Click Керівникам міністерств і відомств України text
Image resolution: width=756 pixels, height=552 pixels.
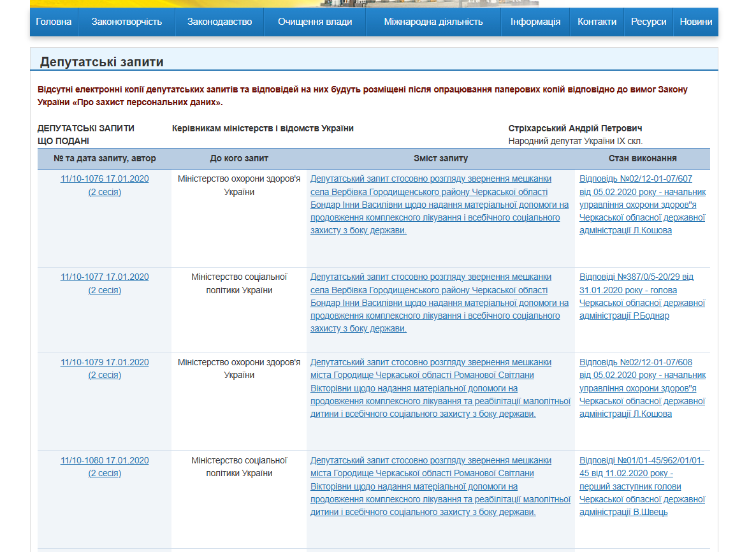point(263,128)
